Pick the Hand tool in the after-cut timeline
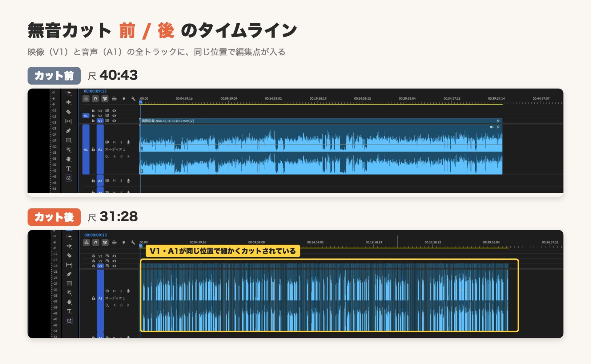 coord(69,302)
